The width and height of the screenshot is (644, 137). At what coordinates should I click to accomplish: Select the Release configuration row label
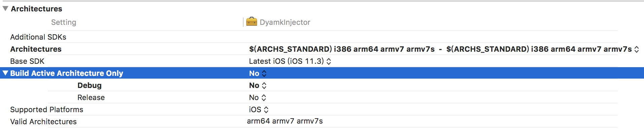(x=91, y=97)
